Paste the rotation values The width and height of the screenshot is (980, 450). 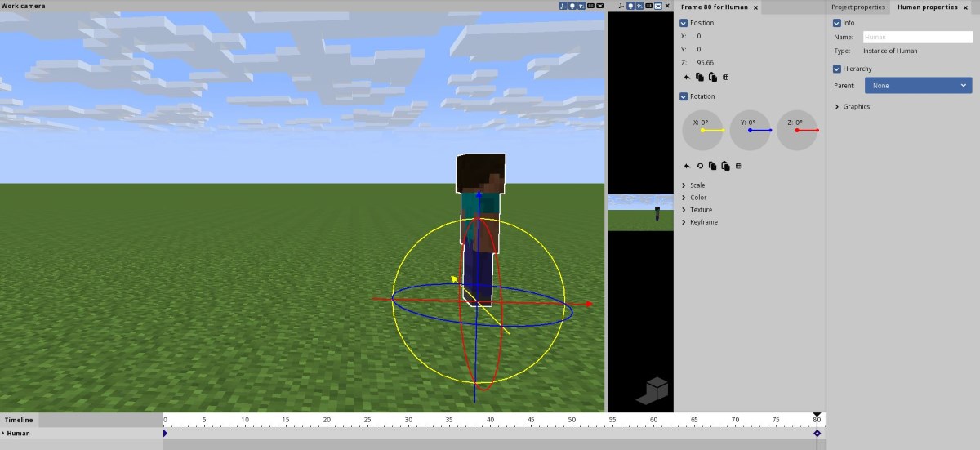coord(726,166)
